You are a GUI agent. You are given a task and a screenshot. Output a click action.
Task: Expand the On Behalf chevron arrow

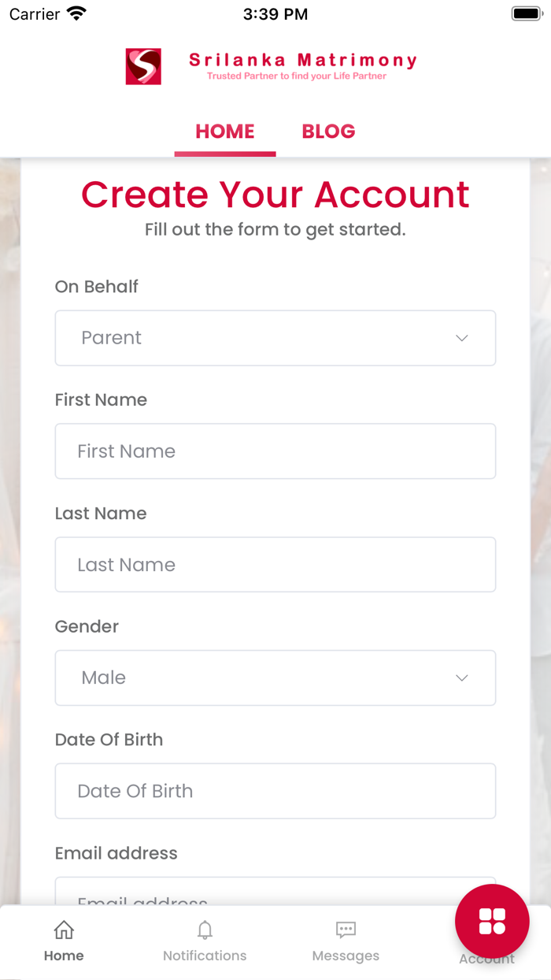pyautogui.click(x=462, y=338)
